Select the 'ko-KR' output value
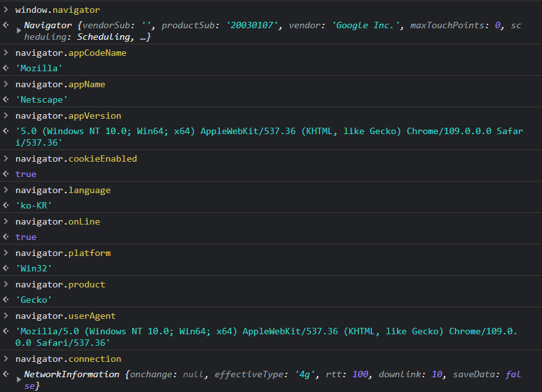 pos(33,205)
